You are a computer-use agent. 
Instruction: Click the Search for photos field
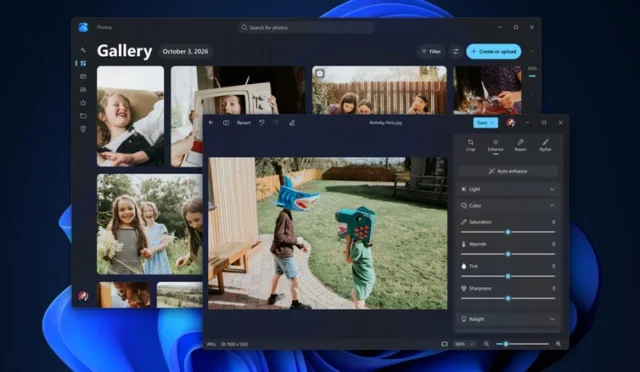pyautogui.click(x=306, y=27)
